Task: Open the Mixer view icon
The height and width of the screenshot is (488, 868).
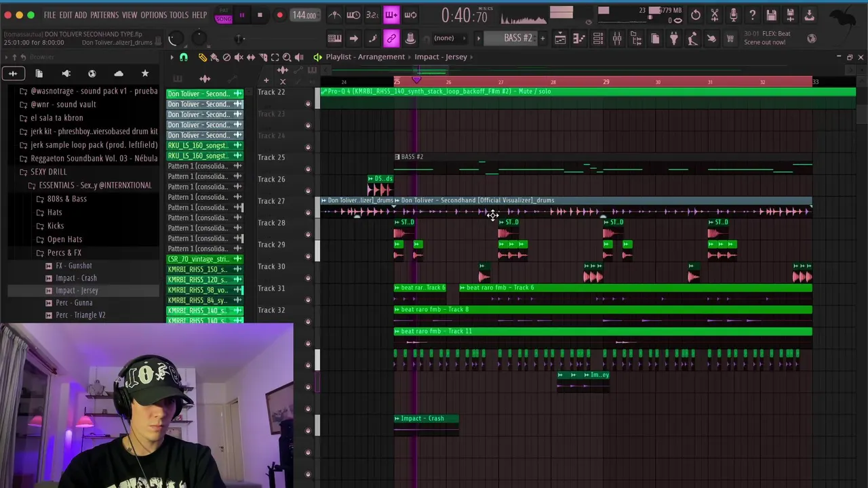Action: click(617, 39)
